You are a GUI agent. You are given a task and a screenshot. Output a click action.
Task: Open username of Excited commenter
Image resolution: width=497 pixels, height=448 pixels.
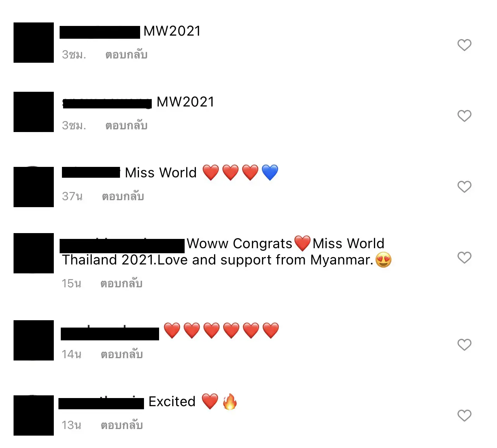click(x=101, y=403)
